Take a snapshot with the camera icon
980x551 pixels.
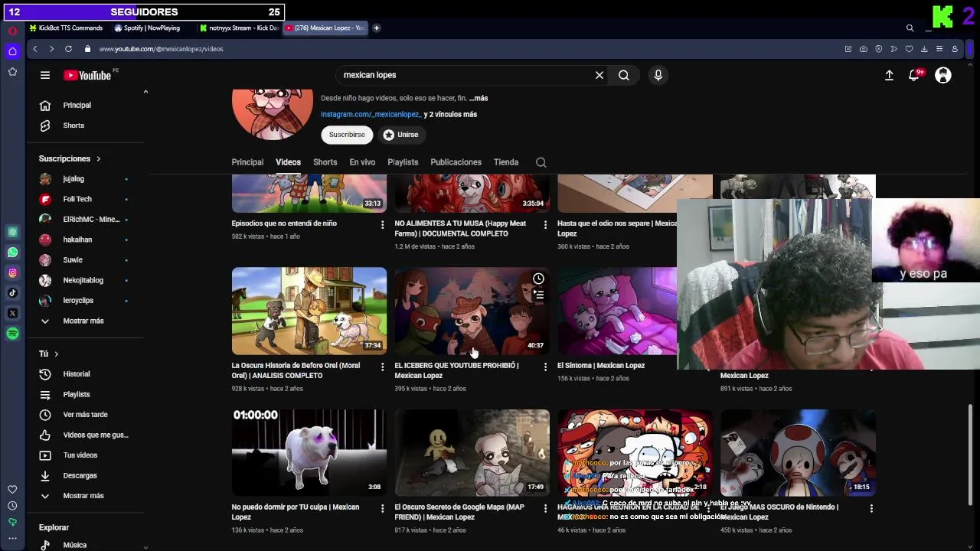point(863,49)
